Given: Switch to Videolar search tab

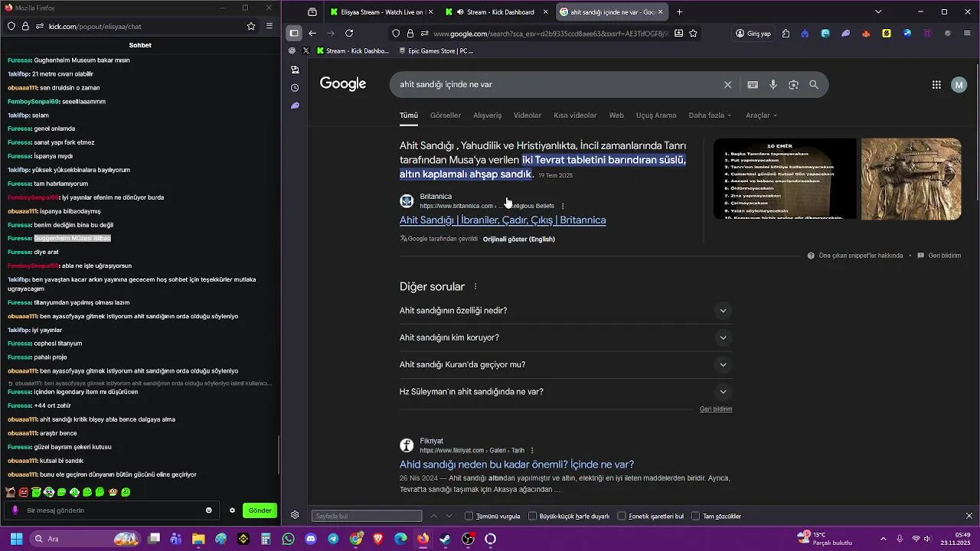Looking at the screenshot, I should coord(528,116).
